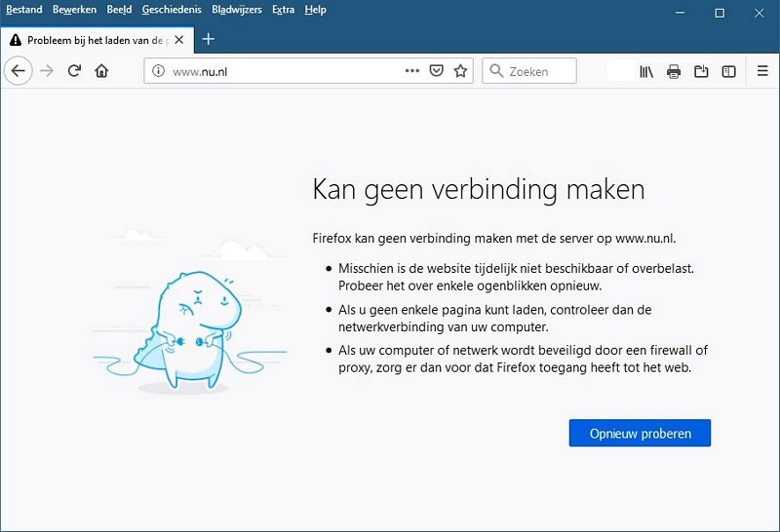
Task: Click the 'Opnieuw proberen' button
Action: [x=640, y=433]
